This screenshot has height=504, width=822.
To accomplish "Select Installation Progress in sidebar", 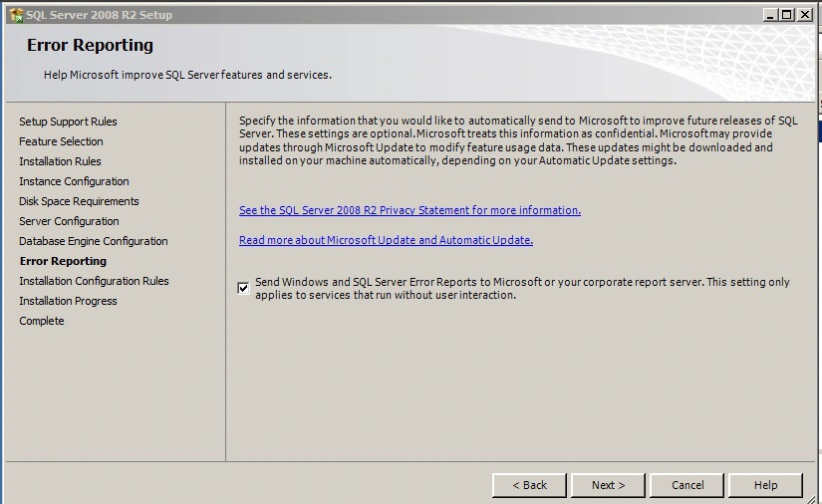I will 68,301.
